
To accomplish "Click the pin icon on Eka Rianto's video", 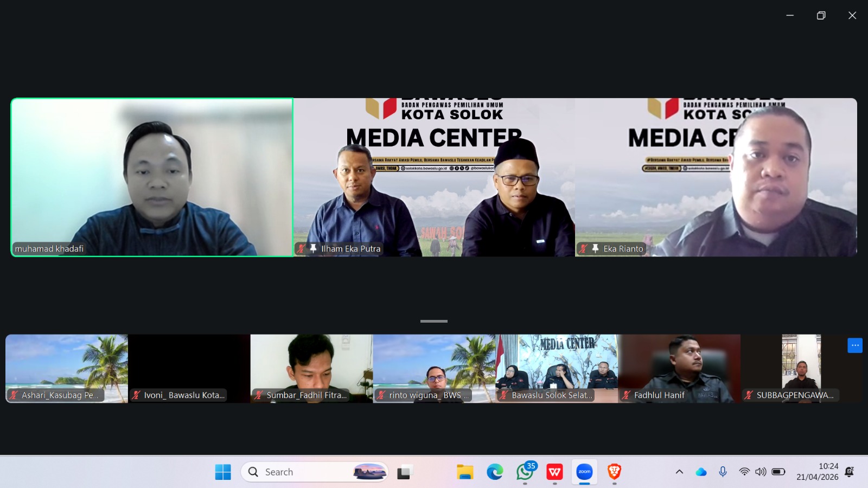I will tap(594, 248).
